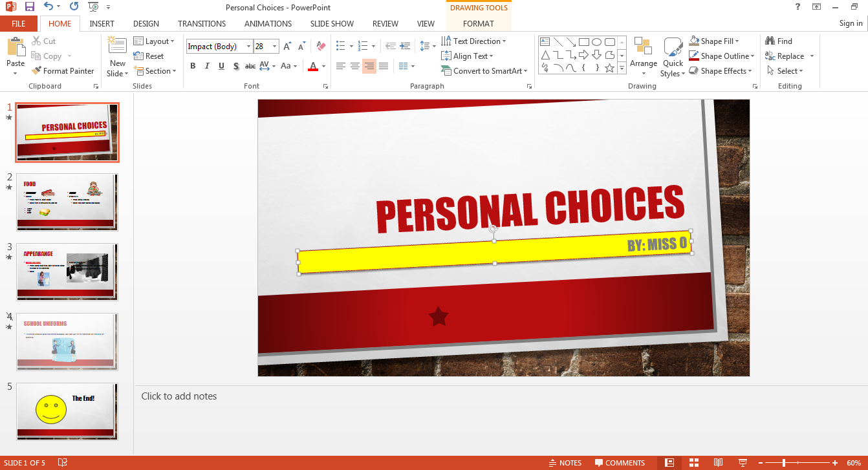Viewport: 868px width, 470px height.
Task: Click the Redo icon in the title bar
Action: (74, 7)
